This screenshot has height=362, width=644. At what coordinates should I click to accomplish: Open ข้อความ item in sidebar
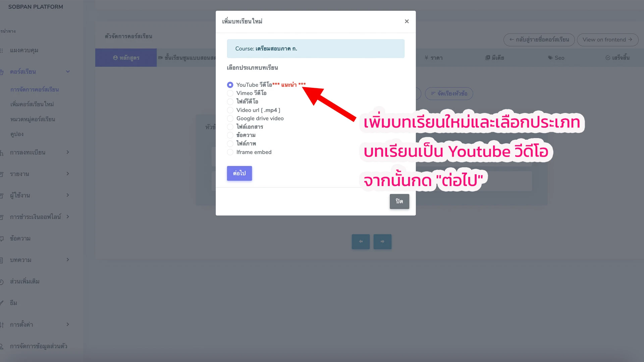(x=20, y=238)
